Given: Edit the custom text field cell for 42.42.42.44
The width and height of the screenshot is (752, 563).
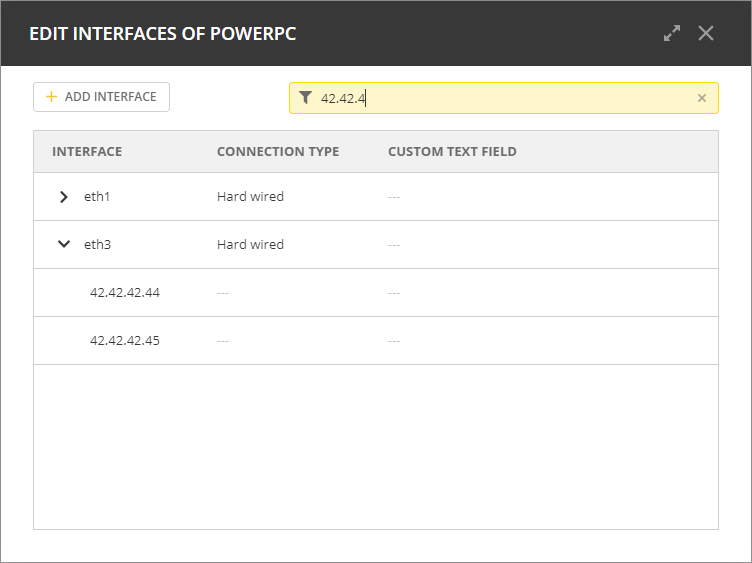Looking at the screenshot, I should (394, 293).
